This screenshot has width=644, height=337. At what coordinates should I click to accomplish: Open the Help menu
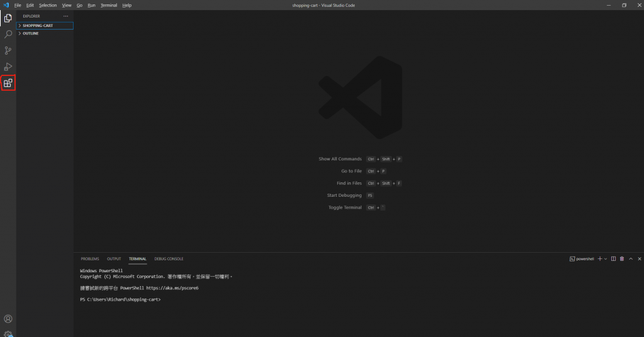point(126,5)
